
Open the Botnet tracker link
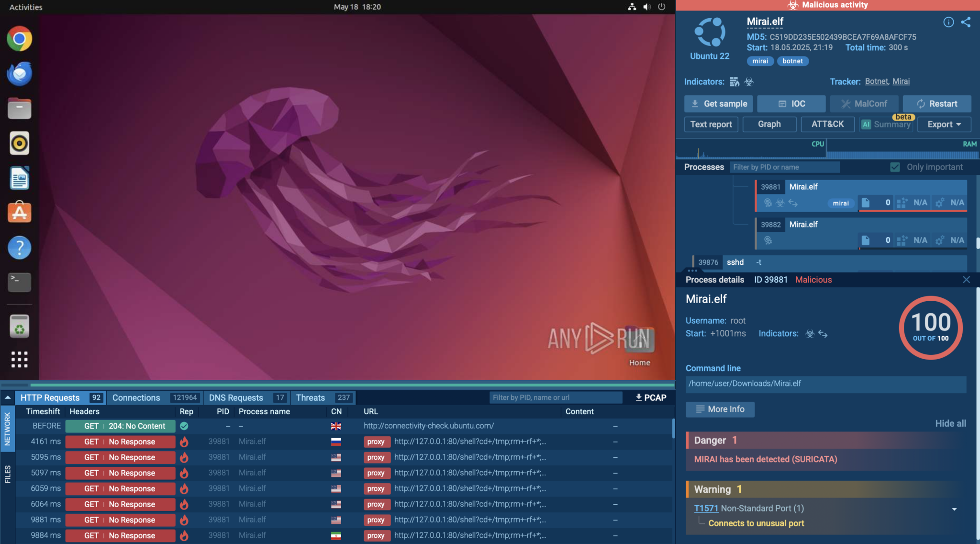pos(876,81)
